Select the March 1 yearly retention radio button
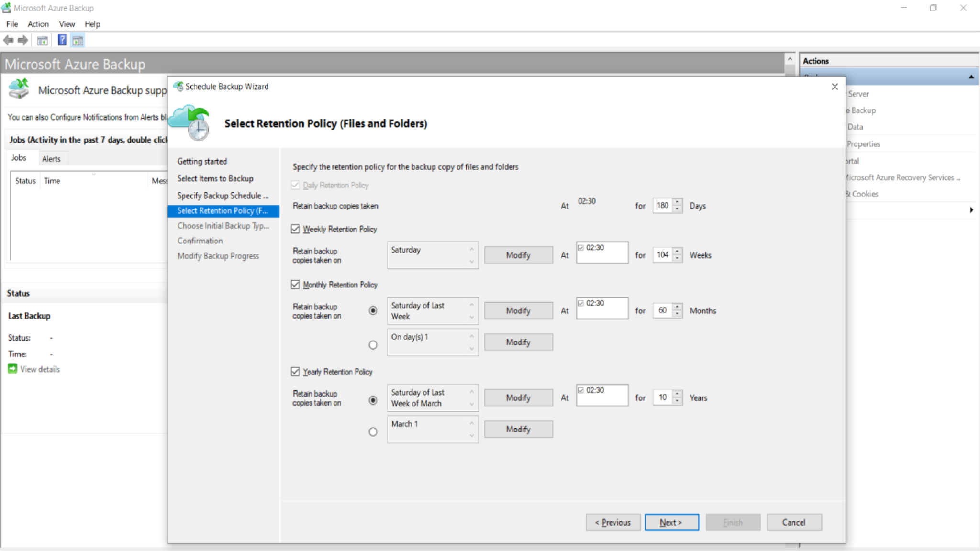This screenshot has height=551, width=980. click(x=372, y=431)
